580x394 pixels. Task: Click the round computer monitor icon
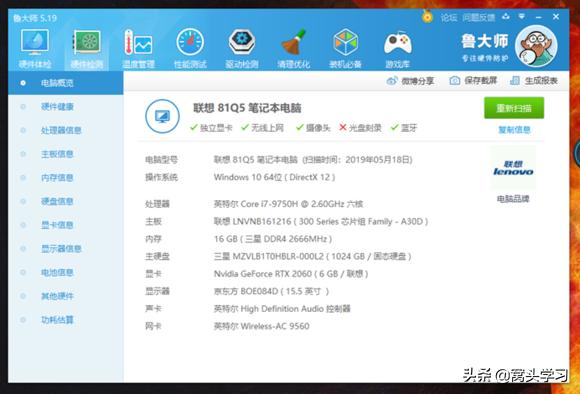[162, 116]
